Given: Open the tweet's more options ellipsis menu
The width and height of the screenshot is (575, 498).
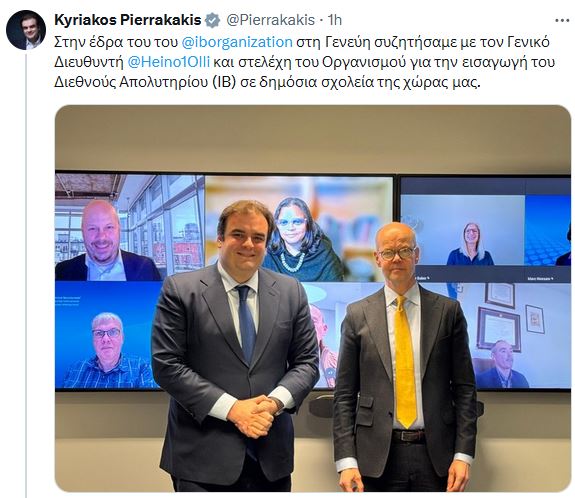Looking at the screenshot, I should (562, 21).
